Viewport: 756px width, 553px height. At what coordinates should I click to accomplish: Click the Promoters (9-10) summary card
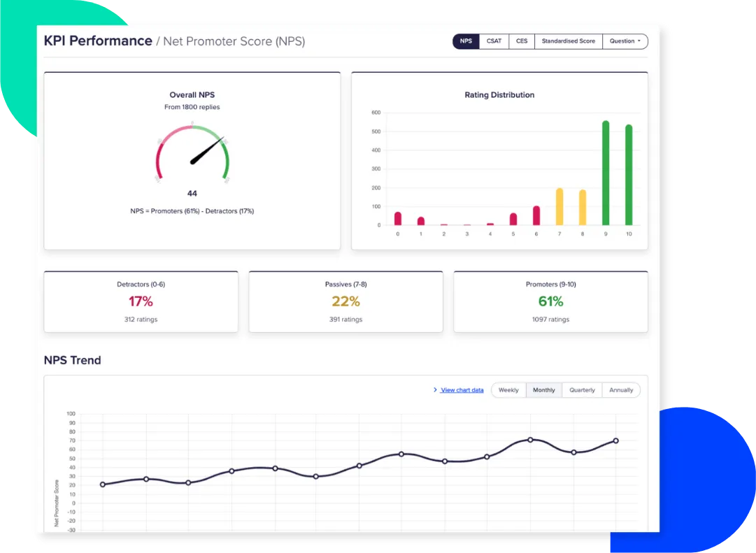[550, 301]
